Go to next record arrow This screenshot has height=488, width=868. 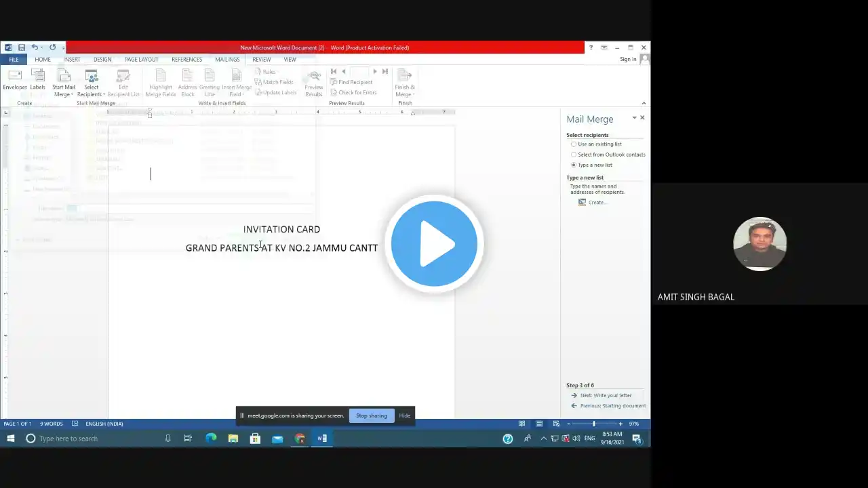pos(375,71)
